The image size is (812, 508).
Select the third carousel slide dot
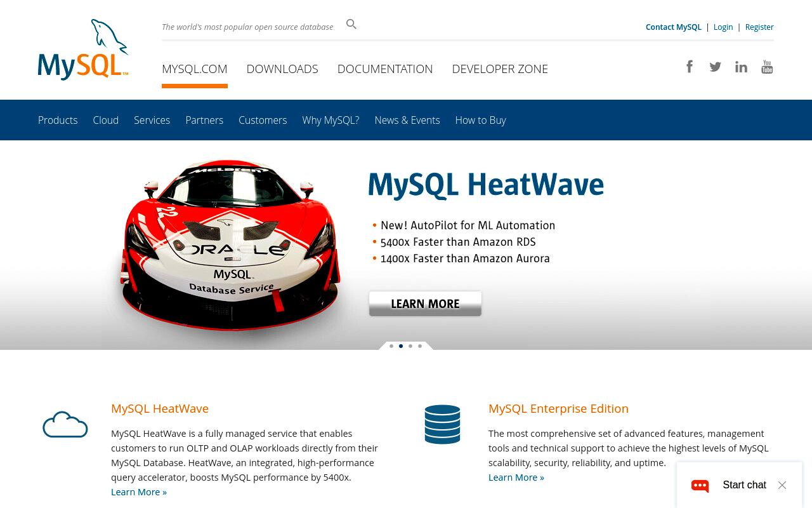[410, 346]
